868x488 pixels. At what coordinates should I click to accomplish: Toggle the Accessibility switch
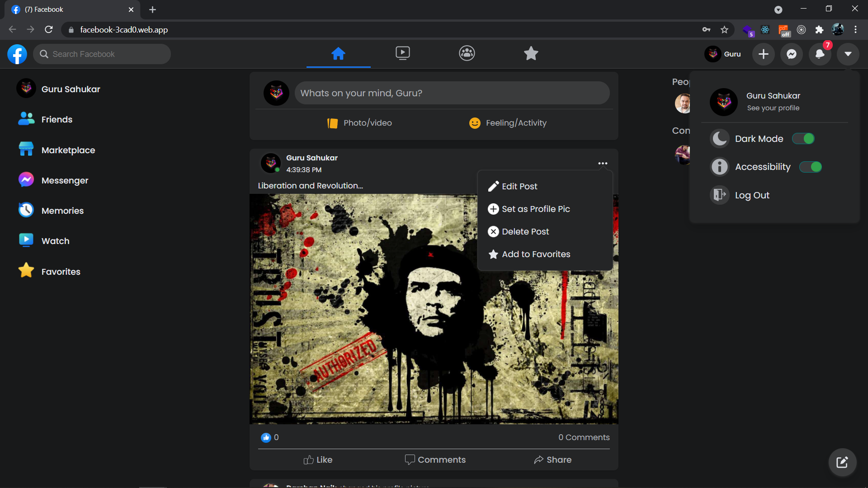click(811, 167)
